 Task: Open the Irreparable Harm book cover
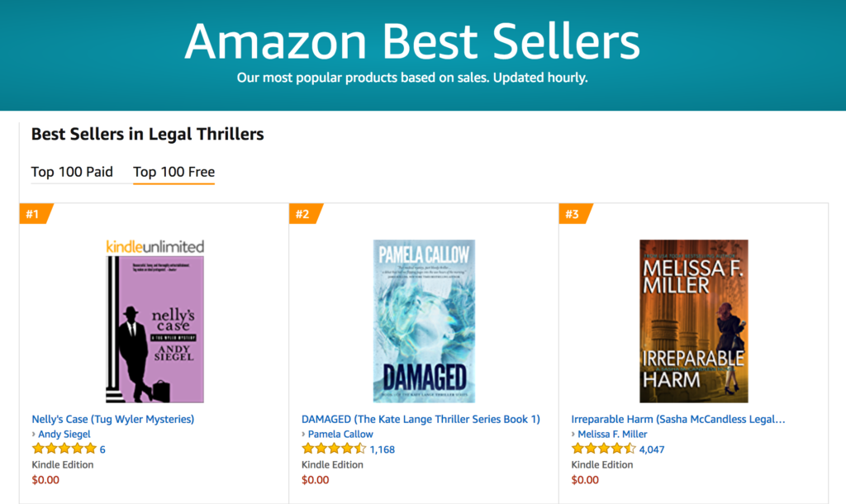694,321
